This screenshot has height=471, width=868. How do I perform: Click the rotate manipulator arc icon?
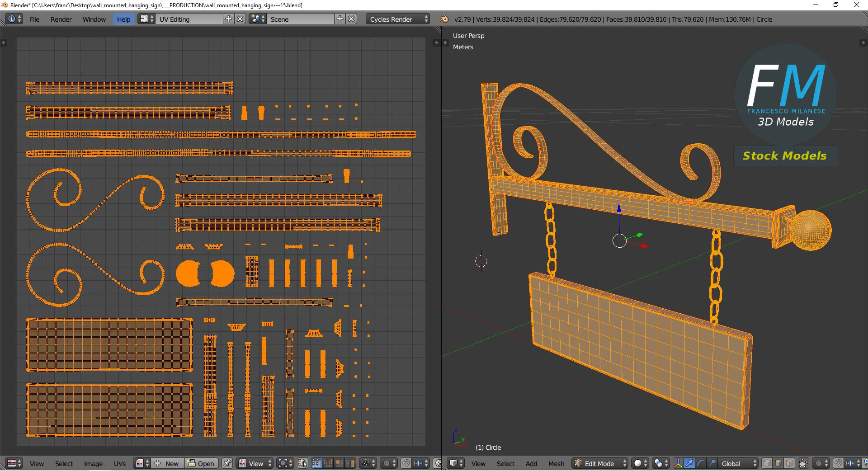pos(700,463)
